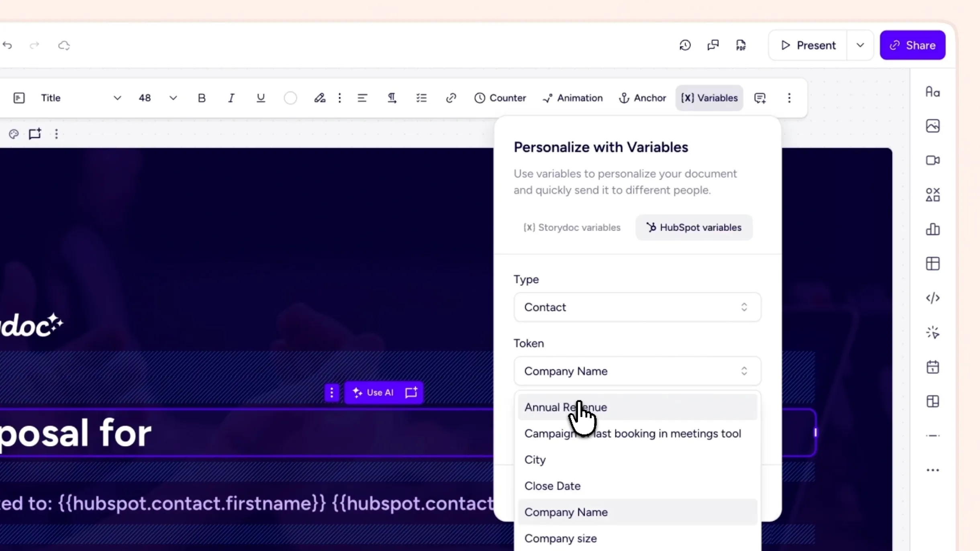Select Company Name in the token list
Image resolution: width=980 pixels, height=551 pixels.
pyautogui.click(x=637, y=512)
